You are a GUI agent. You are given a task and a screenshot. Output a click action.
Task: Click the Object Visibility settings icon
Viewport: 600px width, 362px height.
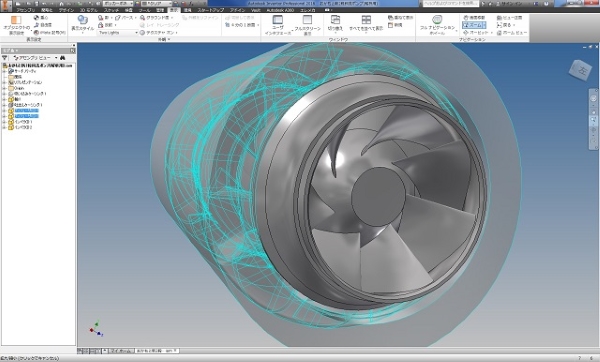click(16, 24)
